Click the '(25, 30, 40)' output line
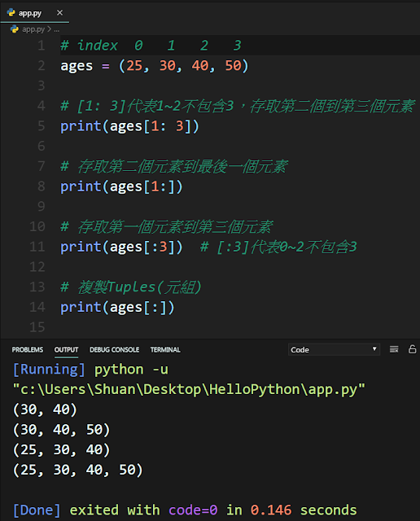Viewport: 420px width, 521px height. point(62,449)
